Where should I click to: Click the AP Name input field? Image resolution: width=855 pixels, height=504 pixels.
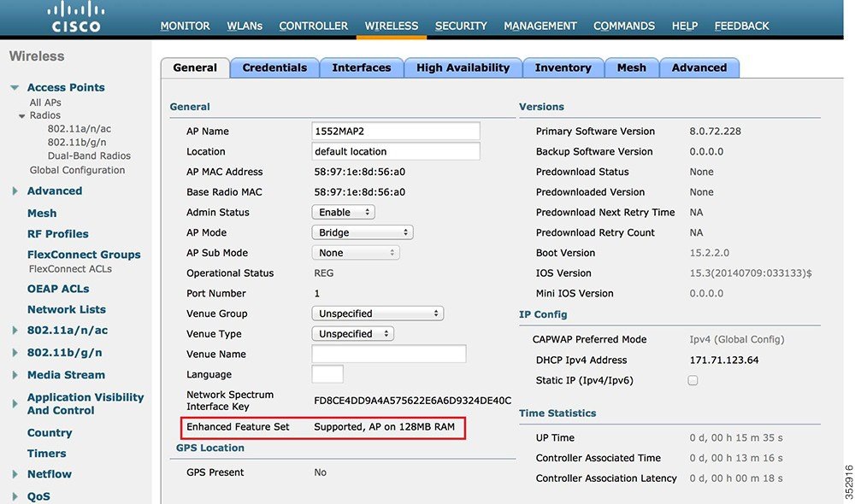click(396, 131)
